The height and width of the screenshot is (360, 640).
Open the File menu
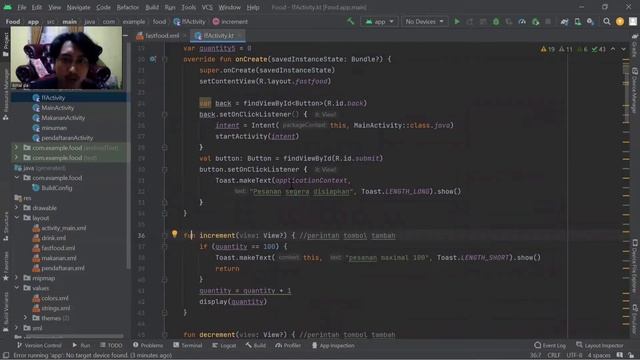(22, 7)
